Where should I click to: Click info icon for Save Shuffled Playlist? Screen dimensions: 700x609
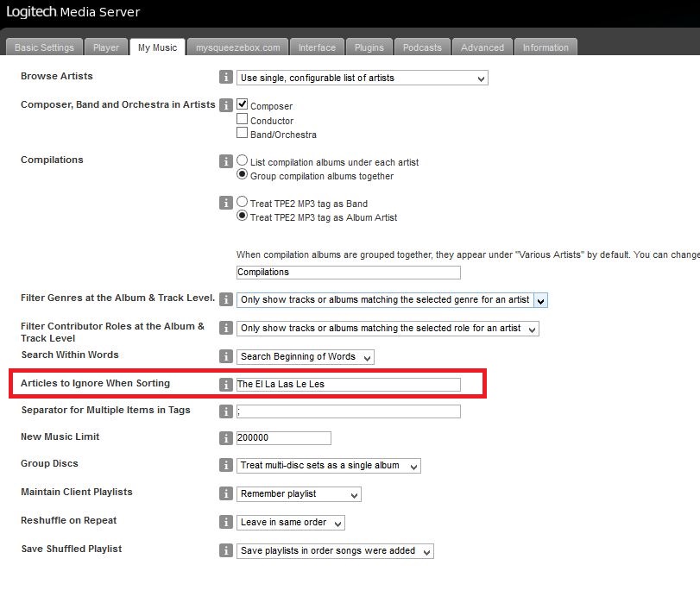[226, 550]
